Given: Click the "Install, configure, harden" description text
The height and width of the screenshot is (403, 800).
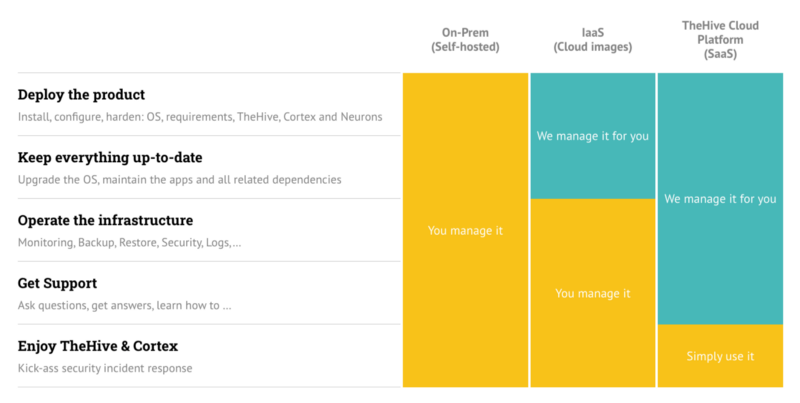Looking at the screenshot, I should coord(200,117).
